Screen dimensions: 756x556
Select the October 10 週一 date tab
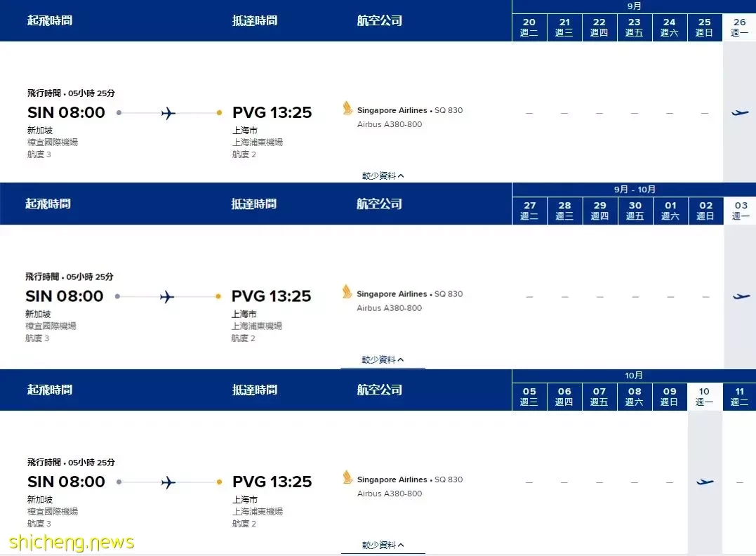(x=705, y=397)
